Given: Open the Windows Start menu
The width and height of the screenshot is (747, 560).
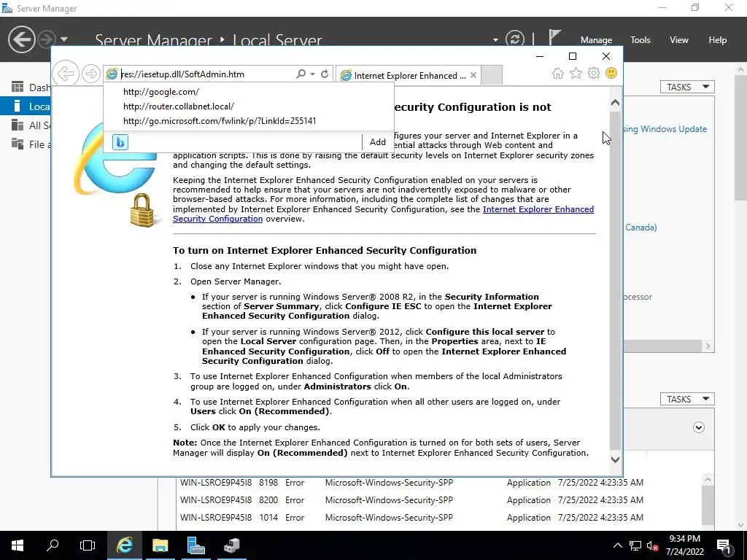Looking at the screenshot, I should point(18,545).
